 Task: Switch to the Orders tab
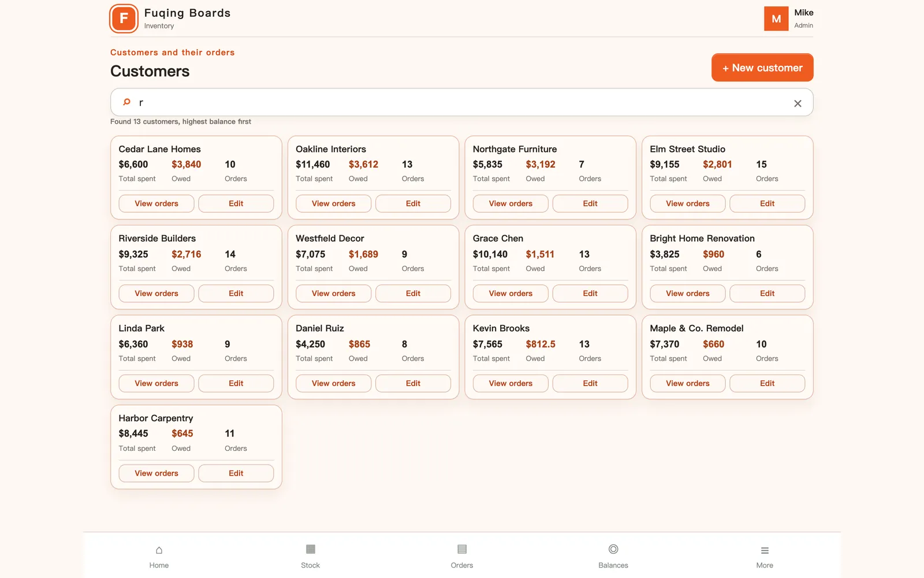tap(462, 557)
